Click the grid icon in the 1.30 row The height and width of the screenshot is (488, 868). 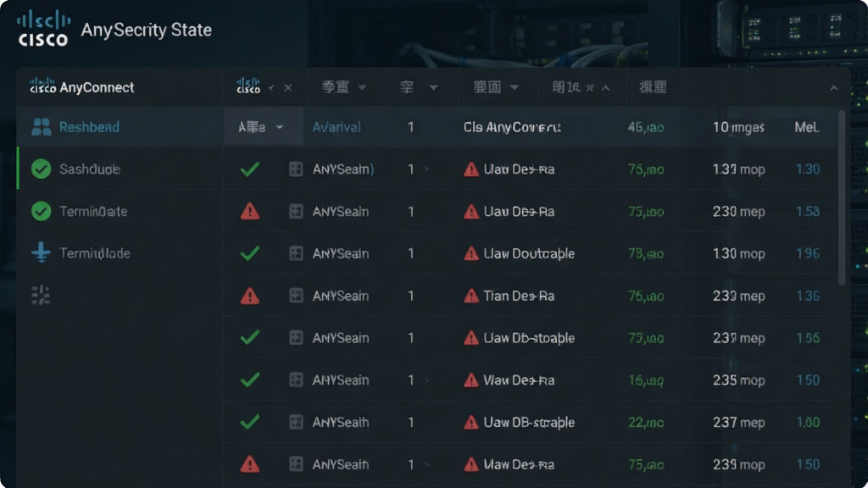pos(296,169)
